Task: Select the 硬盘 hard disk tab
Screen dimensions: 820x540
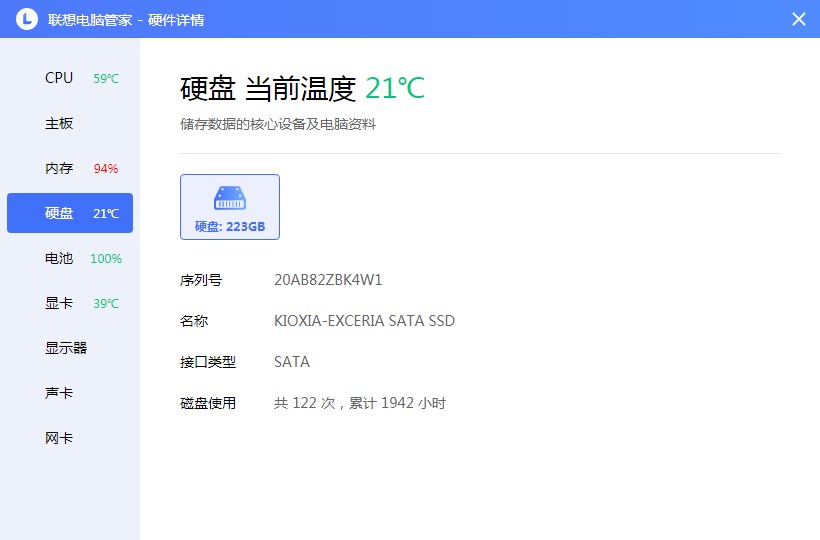Action: point(70,213)
